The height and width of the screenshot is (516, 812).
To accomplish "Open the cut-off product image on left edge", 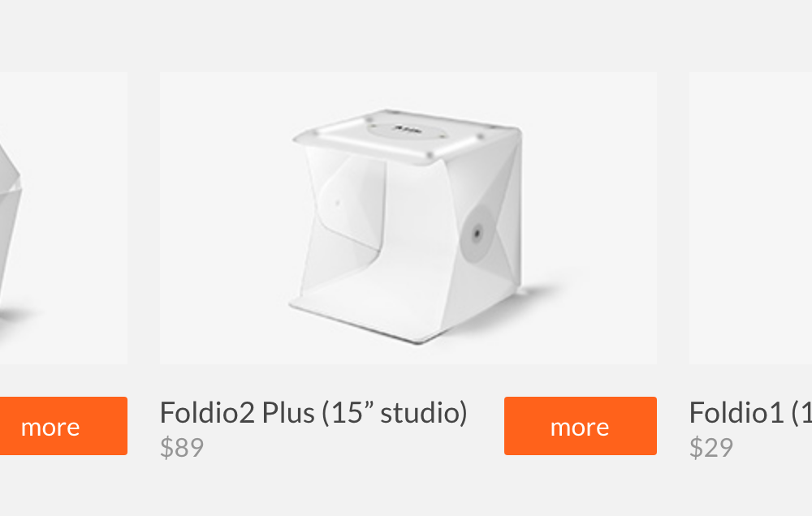I will pyautogui.click(x=63, y=218).
